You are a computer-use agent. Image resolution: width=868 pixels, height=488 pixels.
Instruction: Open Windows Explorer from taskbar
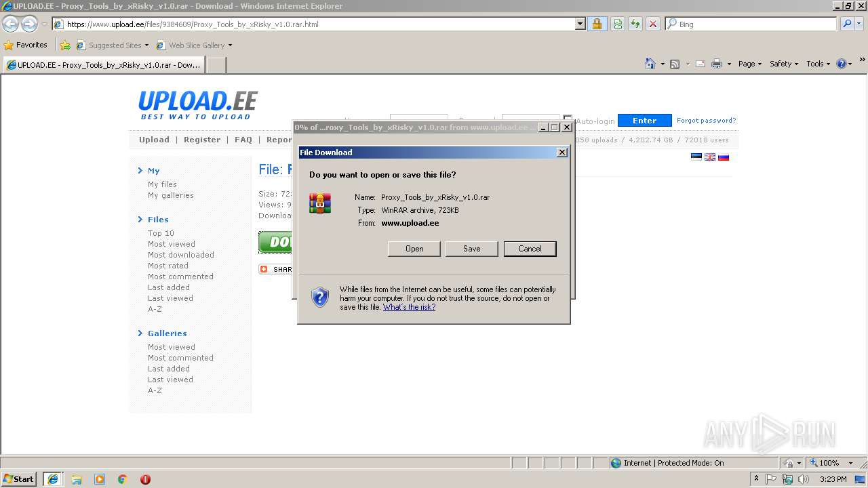pos(77,479)
